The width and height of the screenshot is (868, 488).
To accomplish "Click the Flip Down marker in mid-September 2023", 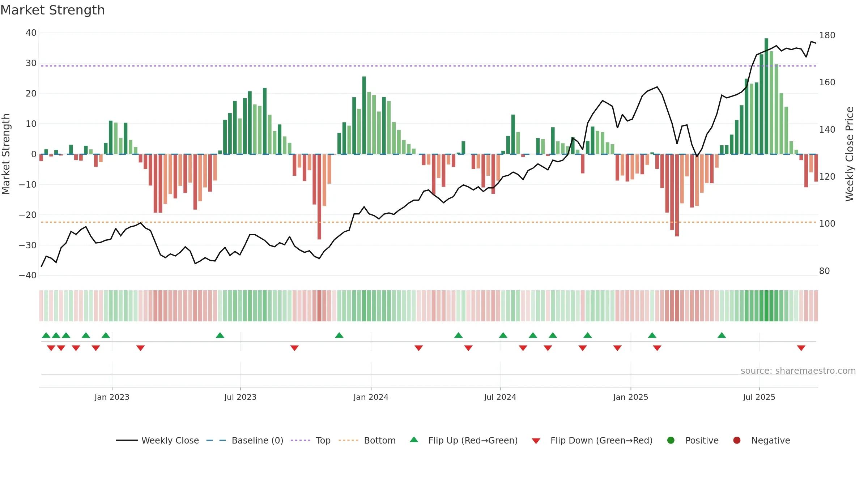I will (294, 348).
